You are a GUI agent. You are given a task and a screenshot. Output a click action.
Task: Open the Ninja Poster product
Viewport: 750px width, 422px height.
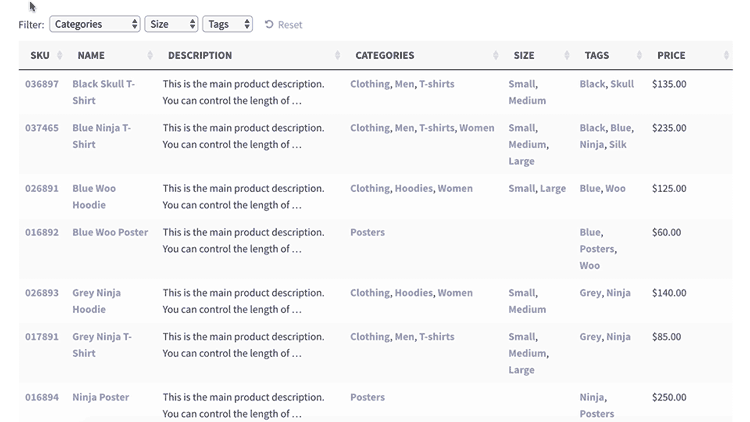100,397
